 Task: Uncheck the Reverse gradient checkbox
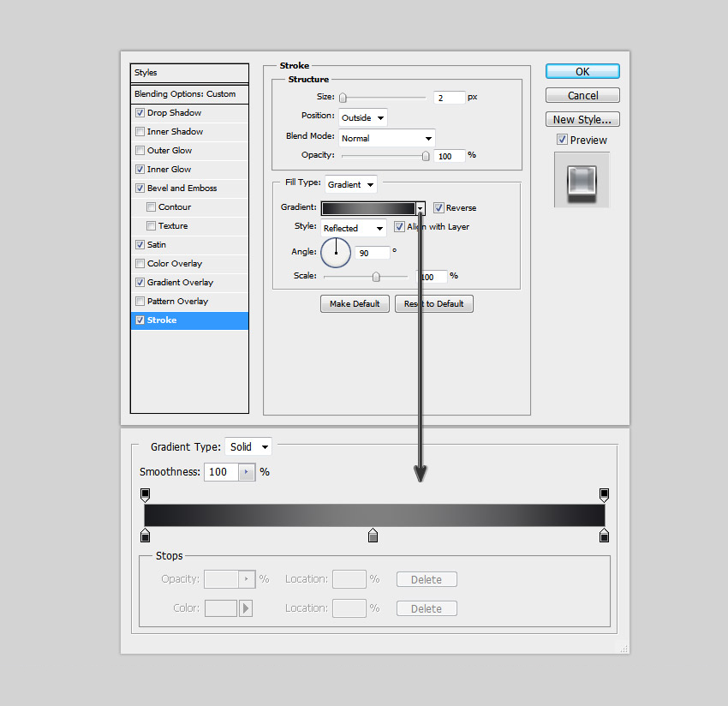point(439,207)
